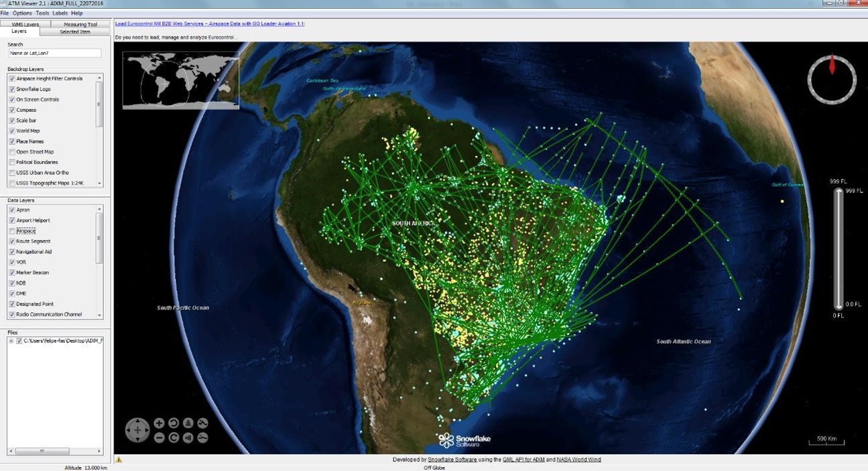
Task: Uncheck the NDB data layer
Action: pos(12,283)
